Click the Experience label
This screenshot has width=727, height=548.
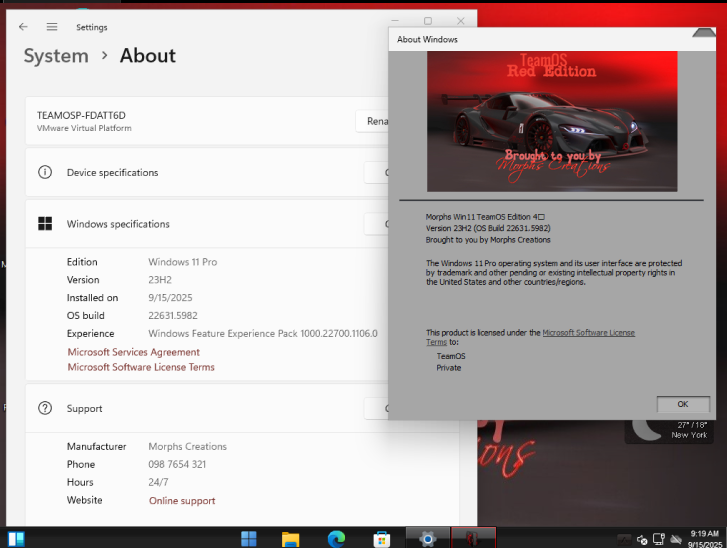(90, 334)
